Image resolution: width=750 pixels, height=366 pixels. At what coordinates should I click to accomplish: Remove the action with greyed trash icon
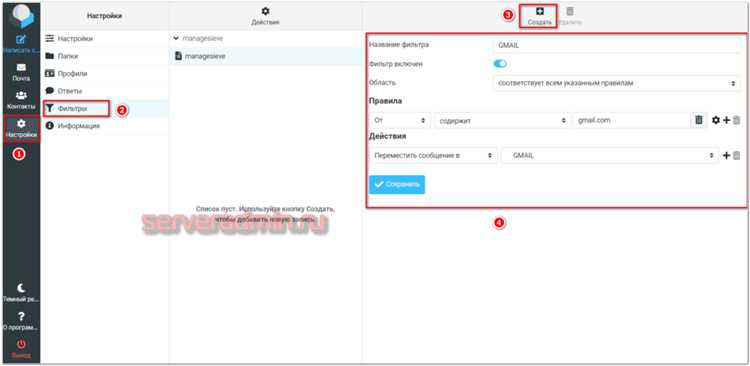[x=737, y=155]
